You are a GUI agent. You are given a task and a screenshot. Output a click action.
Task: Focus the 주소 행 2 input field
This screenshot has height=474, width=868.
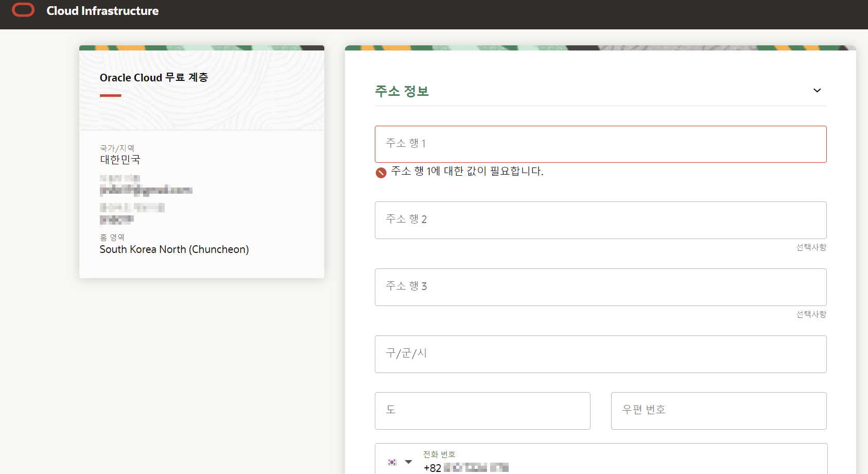pos(600,220)
